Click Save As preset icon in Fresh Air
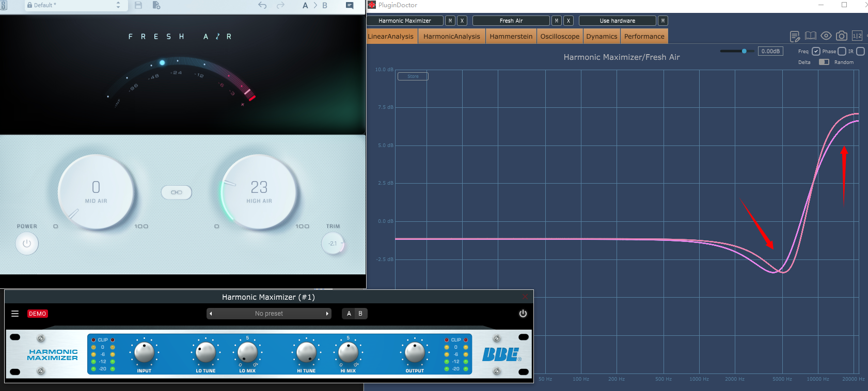 (156, 5)
